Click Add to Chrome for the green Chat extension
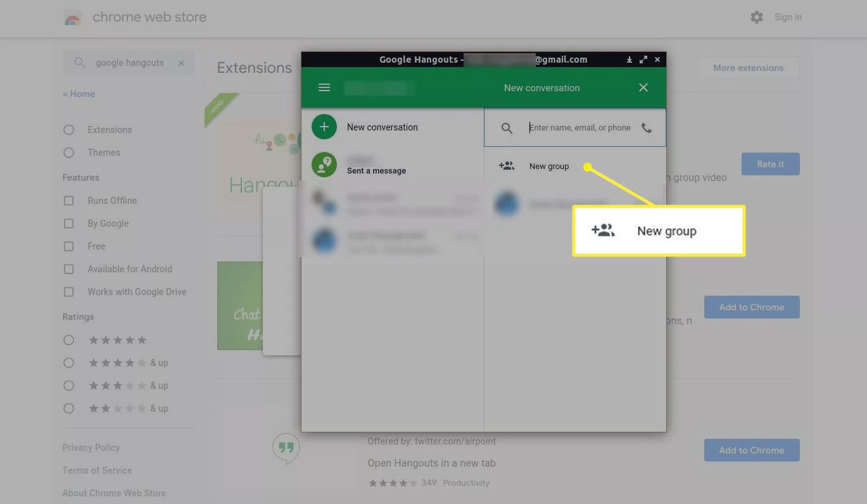 coord(752,307)
